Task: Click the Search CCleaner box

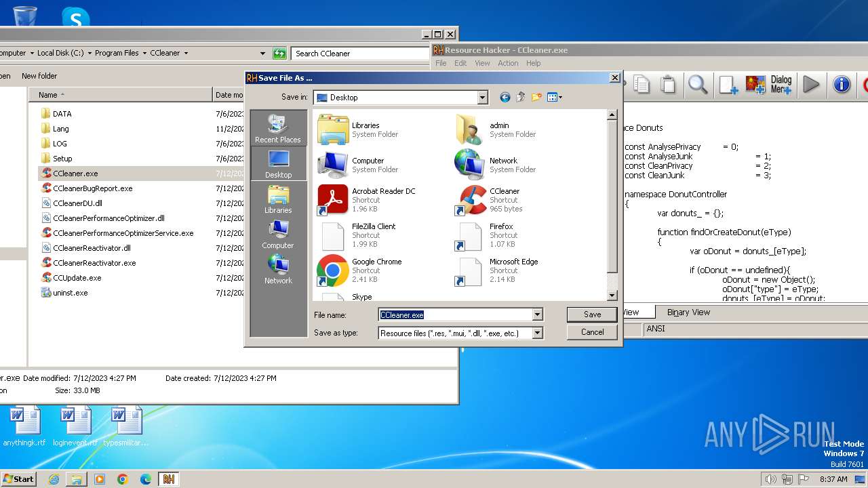Action: [x=361, y=53]
